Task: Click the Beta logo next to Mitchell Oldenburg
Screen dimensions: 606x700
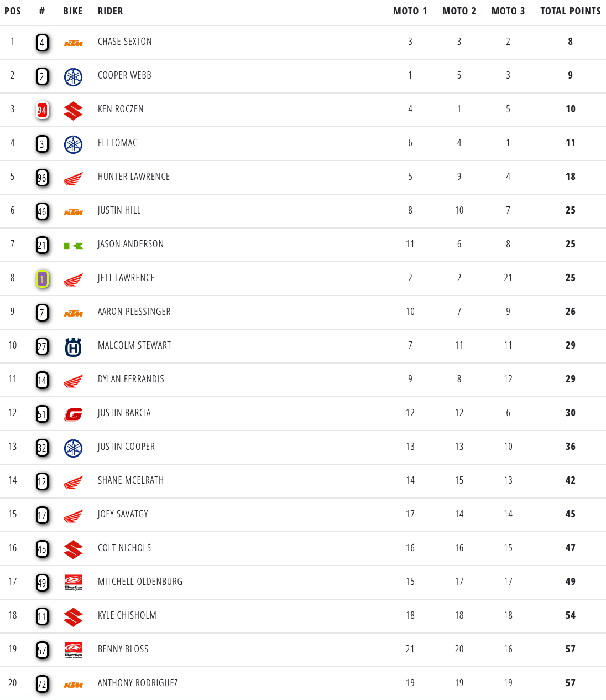Action: tap(73, 583)
